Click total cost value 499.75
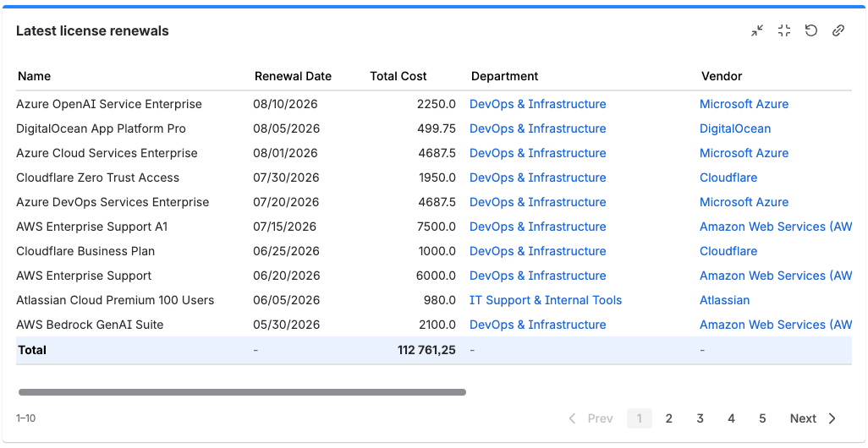Viewport: 868px width, 448px height. (x=437, y=128)
